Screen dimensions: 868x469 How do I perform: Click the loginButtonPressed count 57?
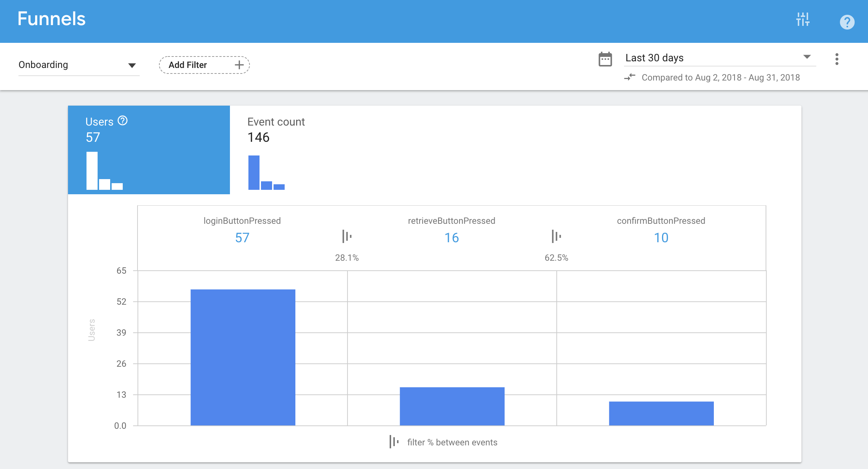(x=242, y=238)
